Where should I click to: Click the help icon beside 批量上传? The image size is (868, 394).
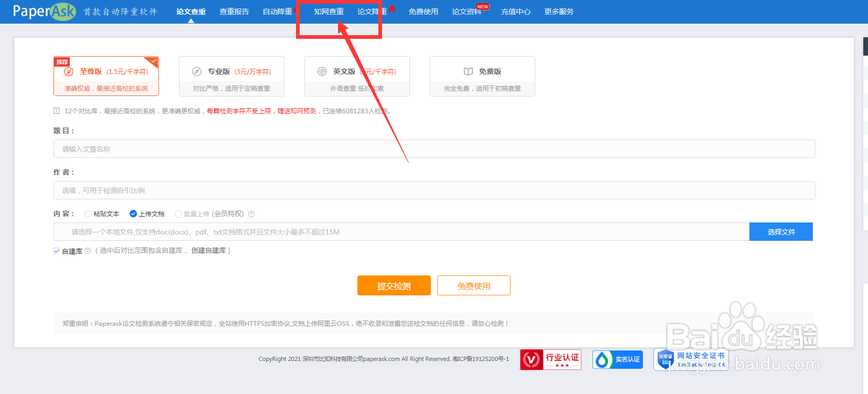(x=251, y=214)
